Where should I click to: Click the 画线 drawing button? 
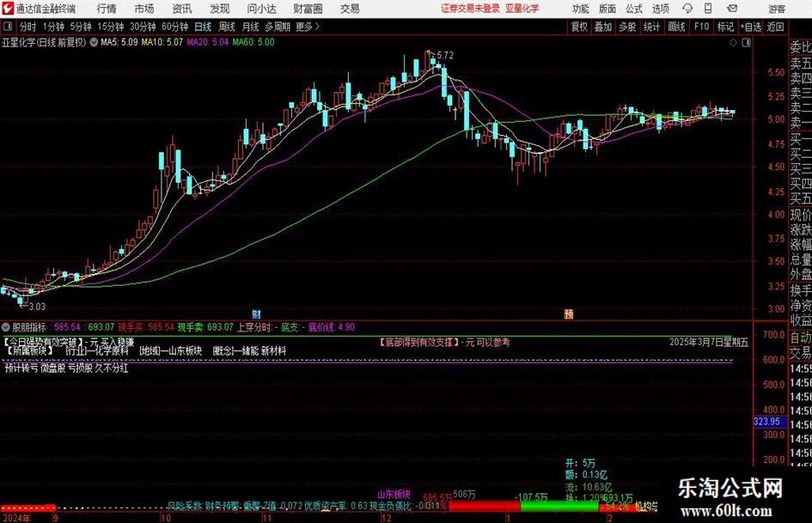point(676,27)
